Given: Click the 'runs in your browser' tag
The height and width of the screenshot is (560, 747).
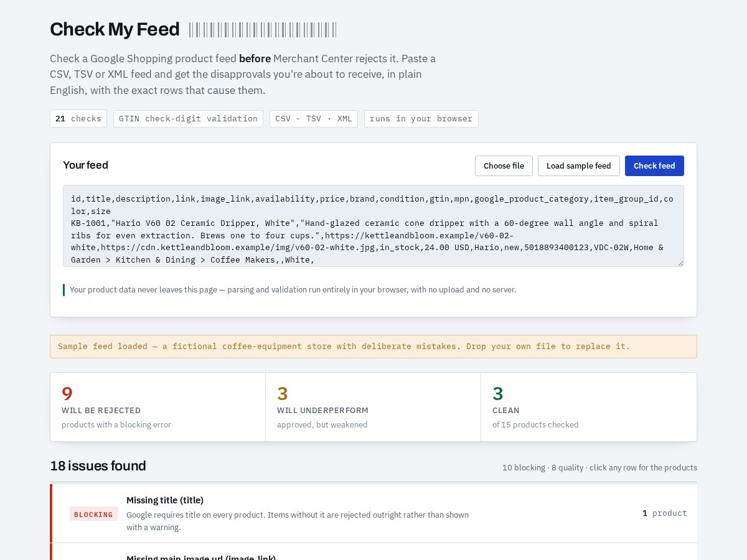Looking at the screenshot, I should [421, 119].
